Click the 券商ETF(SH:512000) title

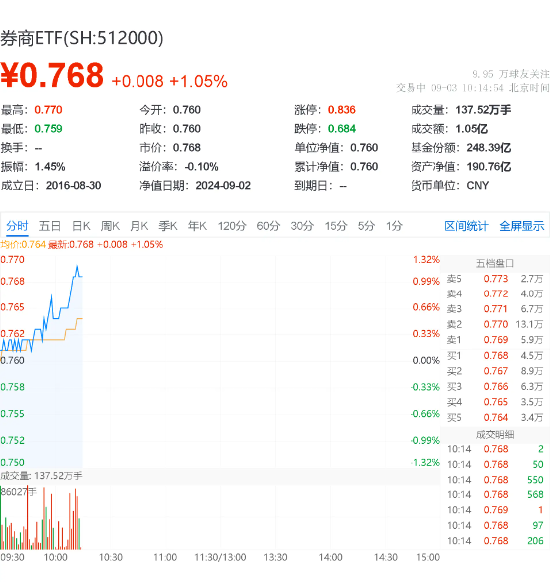click(82, 38)
